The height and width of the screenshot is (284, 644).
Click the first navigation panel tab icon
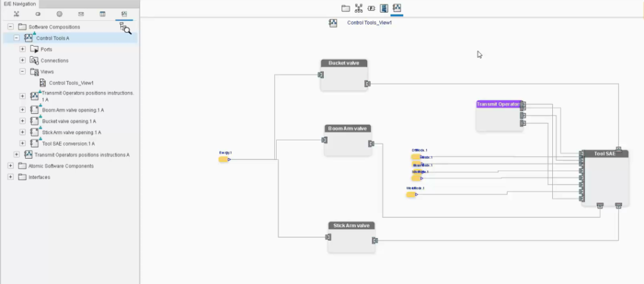coord(16,13)
